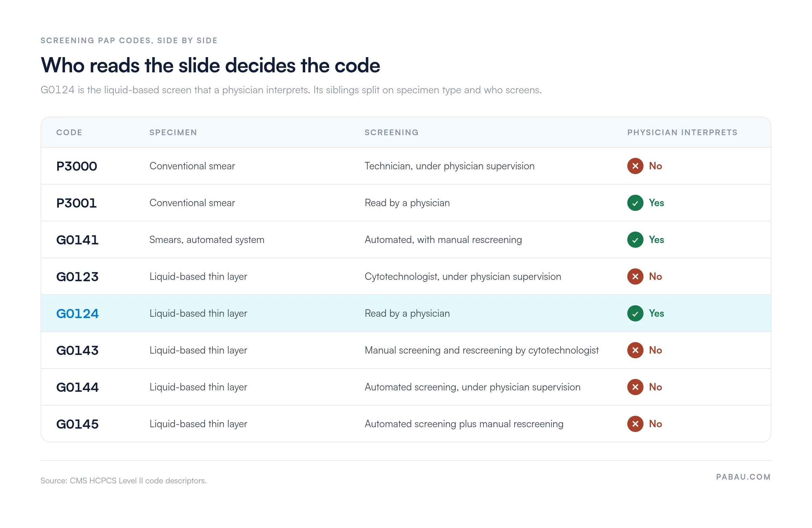Click the PABAU.COM footer link

click(x=743, y=477)
